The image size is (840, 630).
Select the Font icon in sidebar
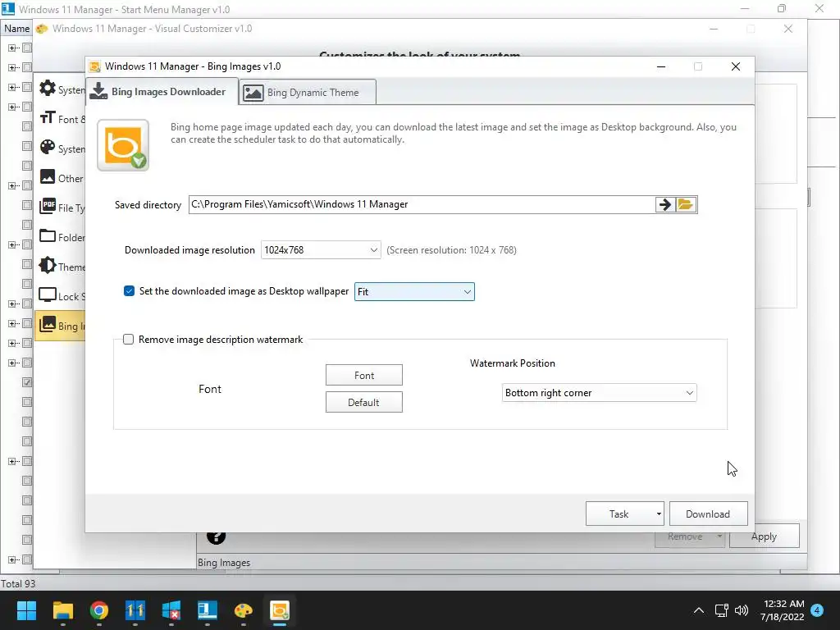pos(48,118)
